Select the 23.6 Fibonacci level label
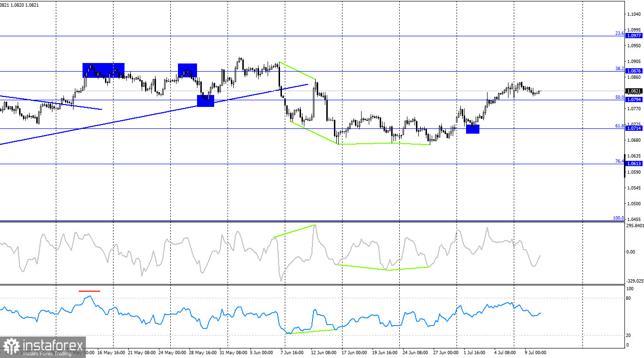644x358 pixels. click(619, 33)
